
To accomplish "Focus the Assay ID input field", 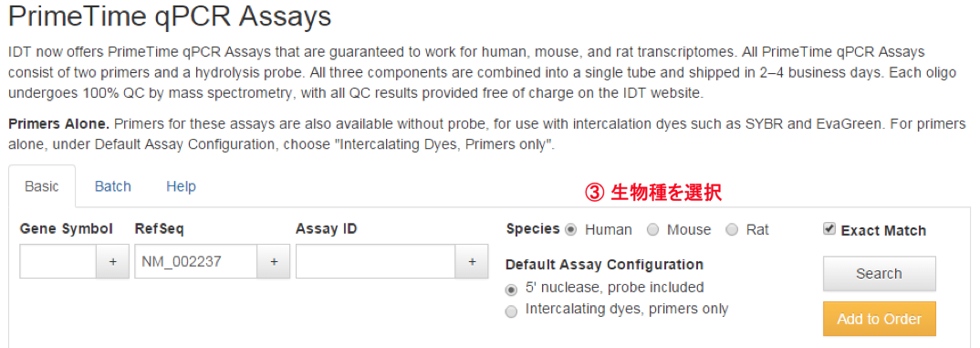I will pos(376,261).
